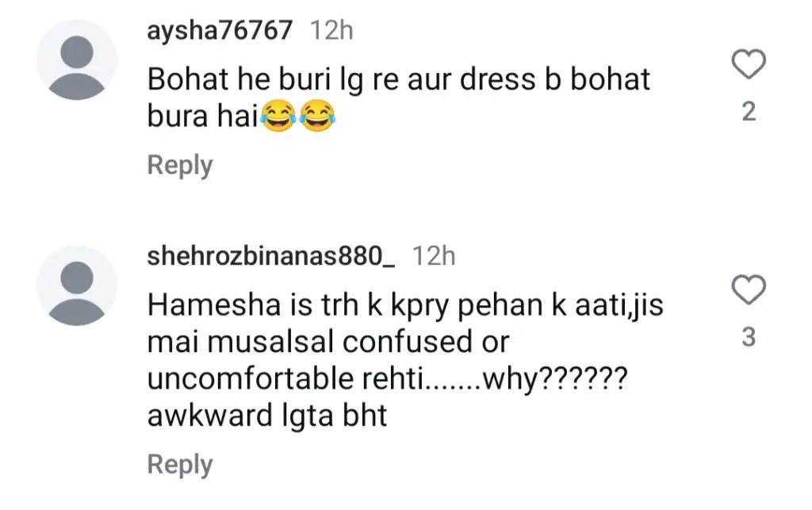
Task: Click the text "awkward lgta bht"
Action: (267, 416)
